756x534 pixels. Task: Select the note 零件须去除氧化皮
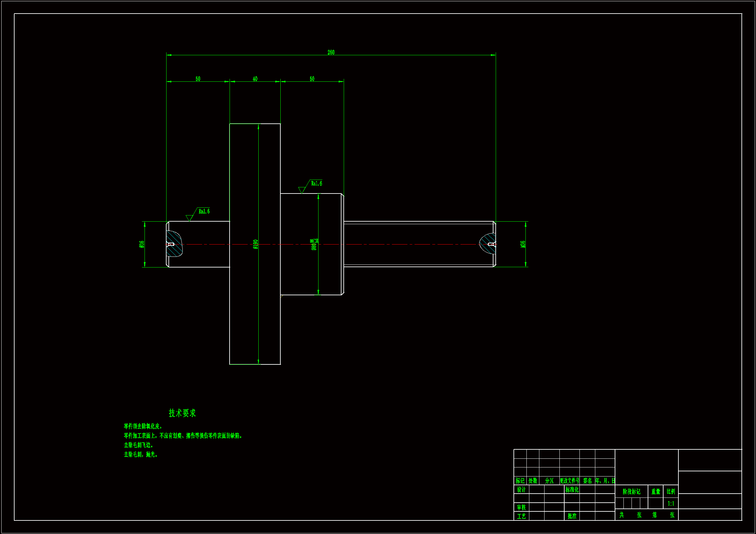[143, 426]
